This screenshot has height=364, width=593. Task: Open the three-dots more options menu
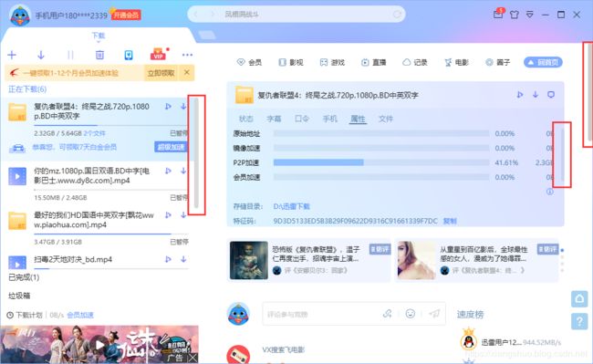point(187,55)
